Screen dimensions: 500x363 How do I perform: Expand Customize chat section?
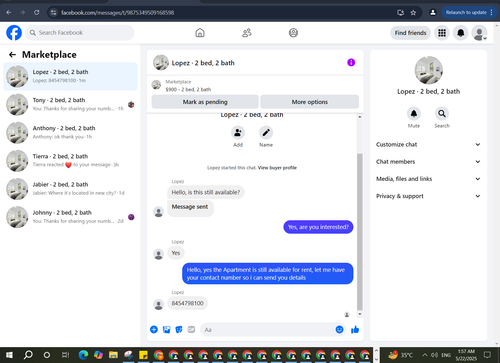coord(428,144)
